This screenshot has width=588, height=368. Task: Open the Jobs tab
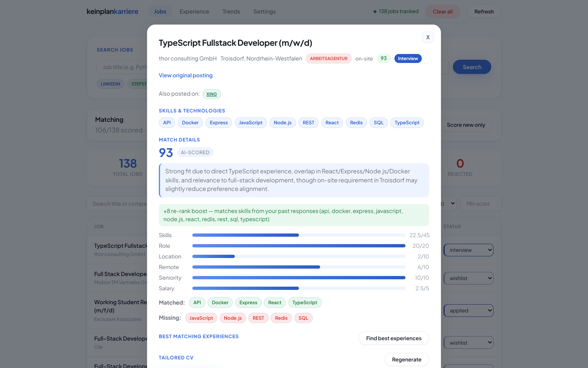coord(160,11)
